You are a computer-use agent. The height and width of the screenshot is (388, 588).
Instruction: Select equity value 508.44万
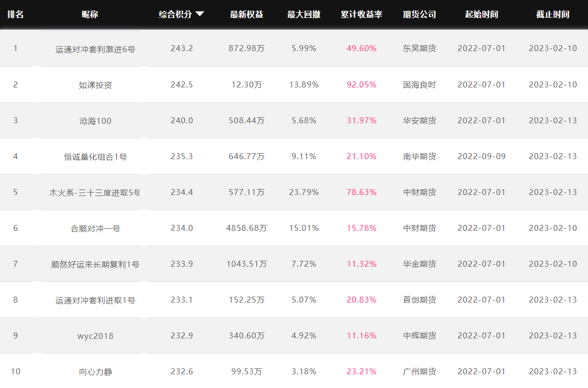[x=247, y=120]
